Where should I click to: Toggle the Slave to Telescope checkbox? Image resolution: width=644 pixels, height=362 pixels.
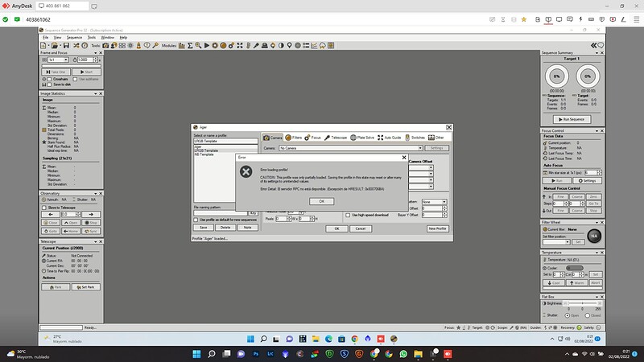click(x=44, y=208)
